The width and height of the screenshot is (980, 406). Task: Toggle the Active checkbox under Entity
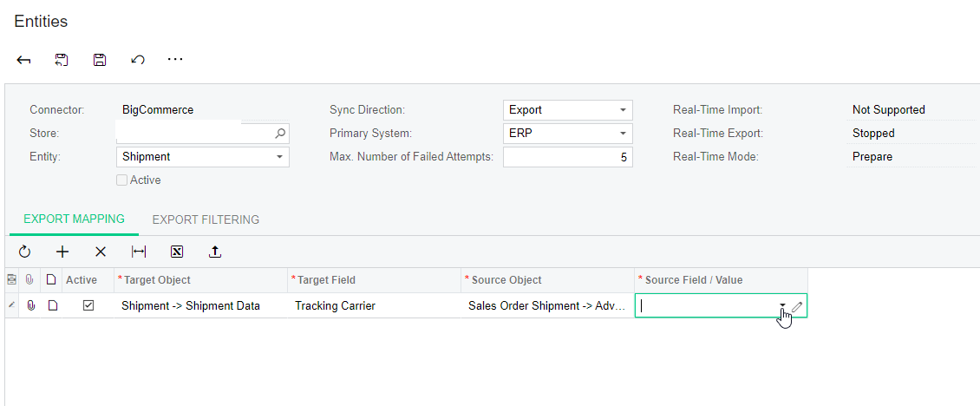pyautogui.click(x=122, y=180)
